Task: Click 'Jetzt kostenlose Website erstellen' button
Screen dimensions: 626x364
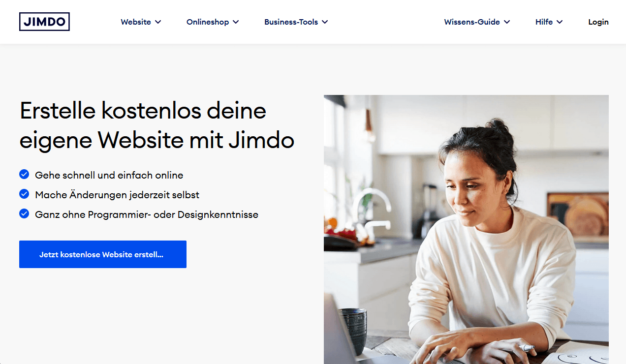Action: (103, 254)
